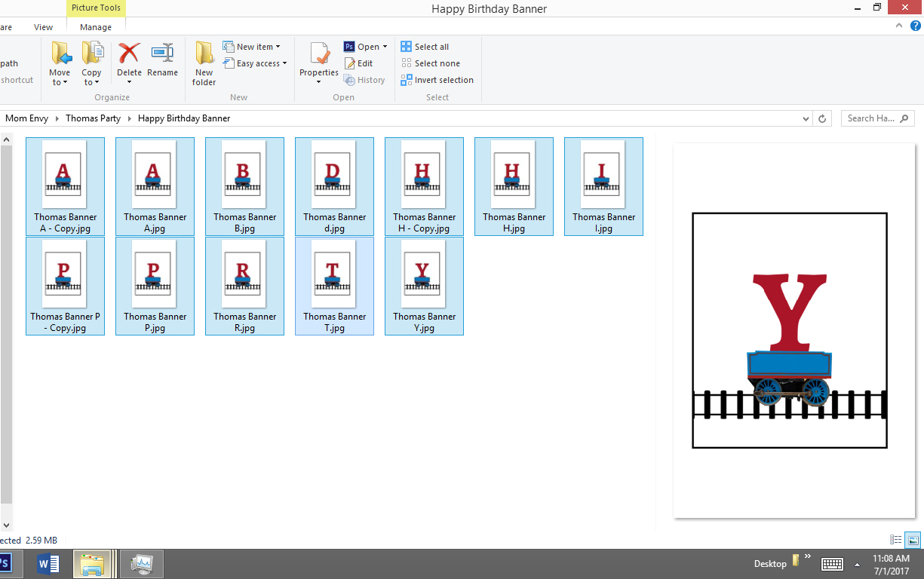This screenshot has height=579, width=924.
Task: Click the Edit button in the Open group
Action: pyautogui.click(x=358, y=63)
